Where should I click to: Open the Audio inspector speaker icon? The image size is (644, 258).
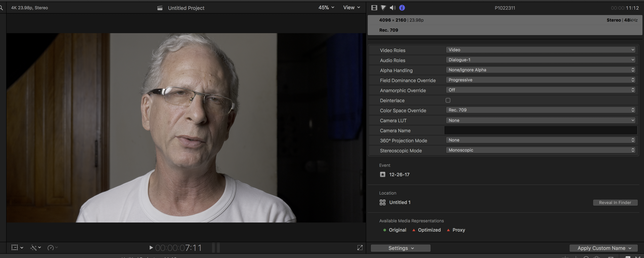(x=392, y=8)
